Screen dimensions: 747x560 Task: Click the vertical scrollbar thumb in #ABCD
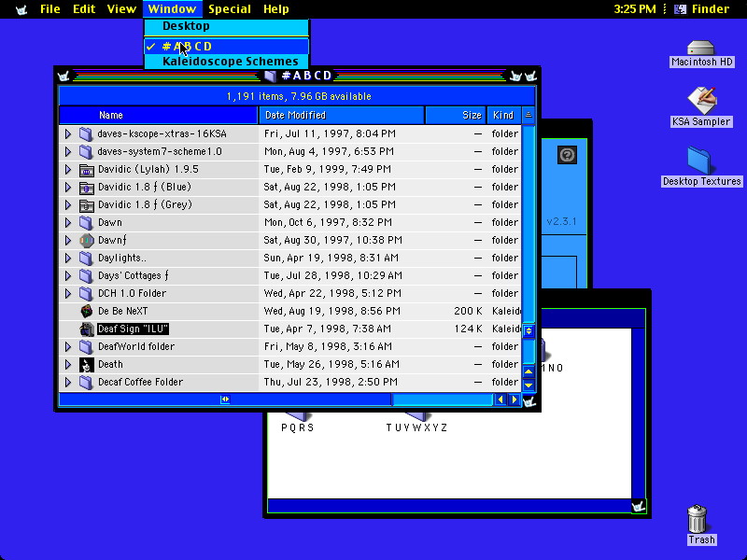click(529, 330)
